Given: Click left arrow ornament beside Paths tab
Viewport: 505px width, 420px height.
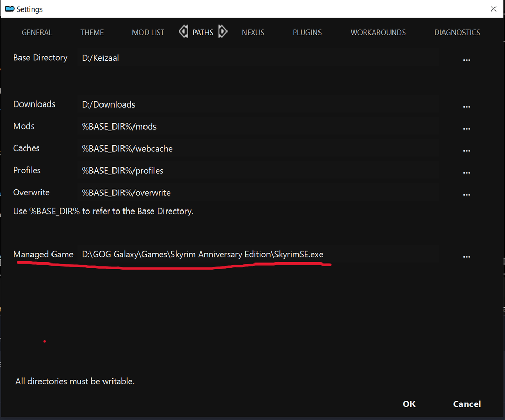Looking at the screenshot, I should [183, 31].
